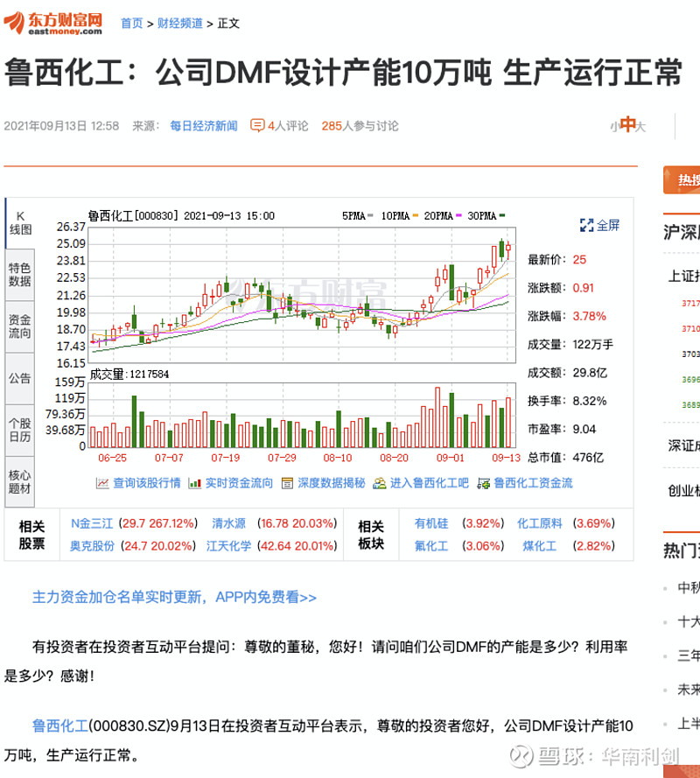Click 换手率 value 8.32%
The height and width of the screenshot is (778, 700).
[x=590, y=401]
